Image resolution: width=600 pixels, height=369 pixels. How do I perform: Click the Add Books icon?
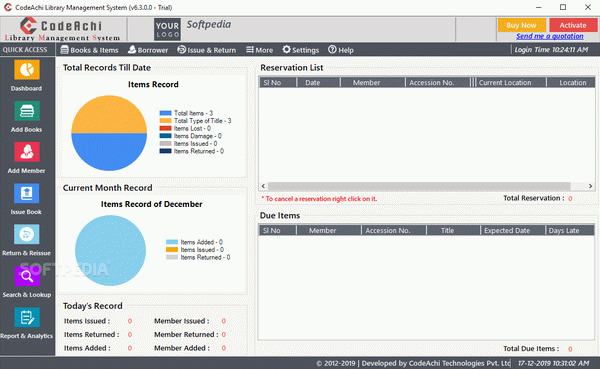tap(27, 111)
